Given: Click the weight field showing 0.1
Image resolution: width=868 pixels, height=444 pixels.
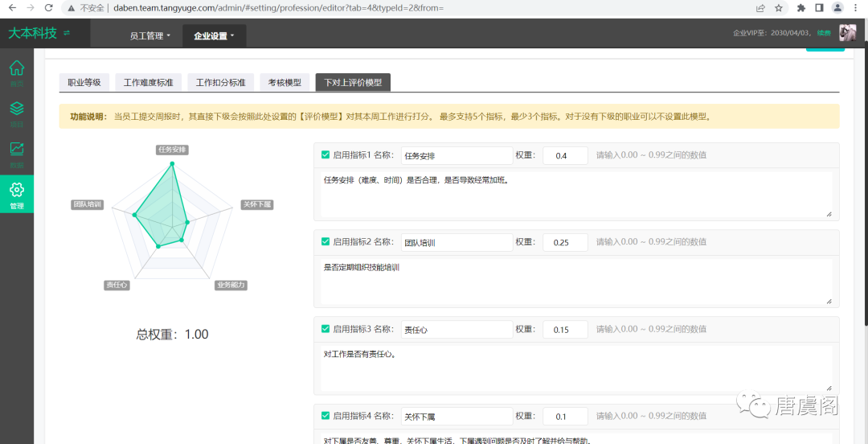Looking at the screenshot, I should (565, 417).
